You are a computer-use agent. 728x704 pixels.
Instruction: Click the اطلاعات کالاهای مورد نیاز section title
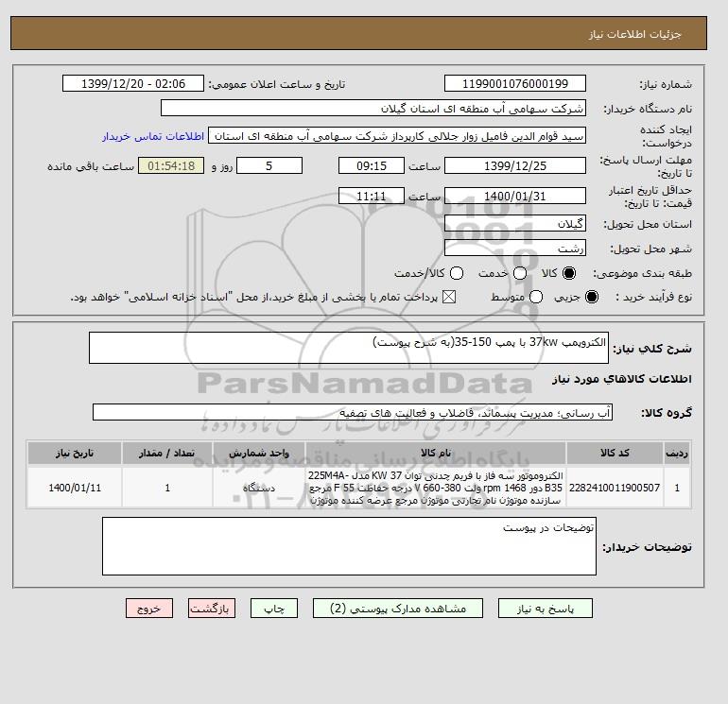tap(622, 379)
